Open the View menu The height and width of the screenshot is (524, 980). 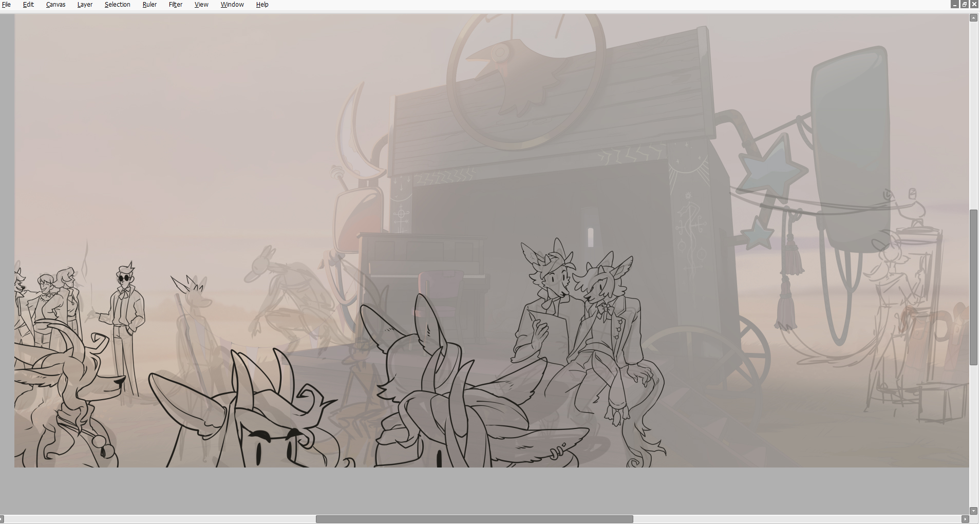point(201,5)
